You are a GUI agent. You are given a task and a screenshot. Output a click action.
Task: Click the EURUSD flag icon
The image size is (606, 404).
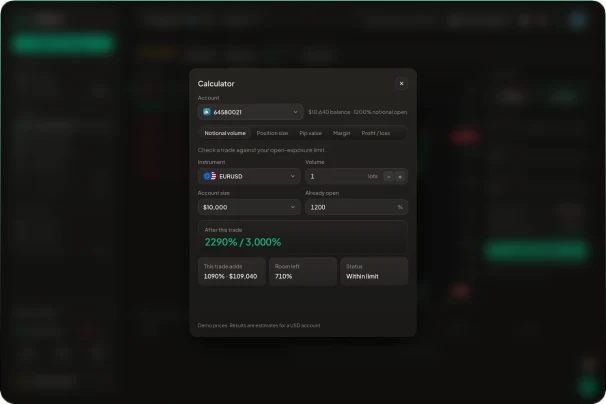tap(209, 176)
